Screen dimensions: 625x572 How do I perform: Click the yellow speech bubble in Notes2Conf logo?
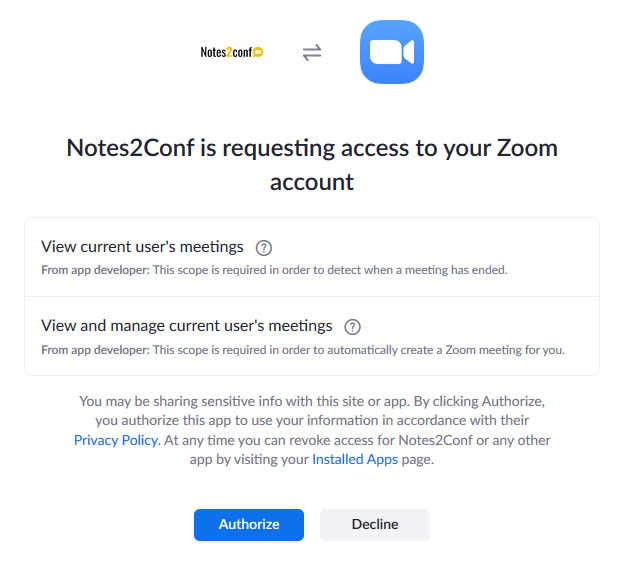(258, 52)
